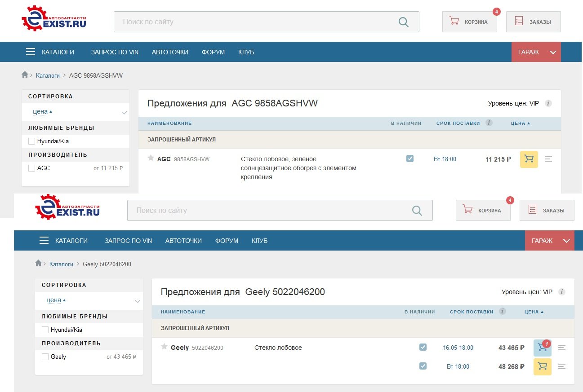Open АВТОТОЧКИ on Geely page navigation
The image size is (583, 392).
(x=183, y=241)
